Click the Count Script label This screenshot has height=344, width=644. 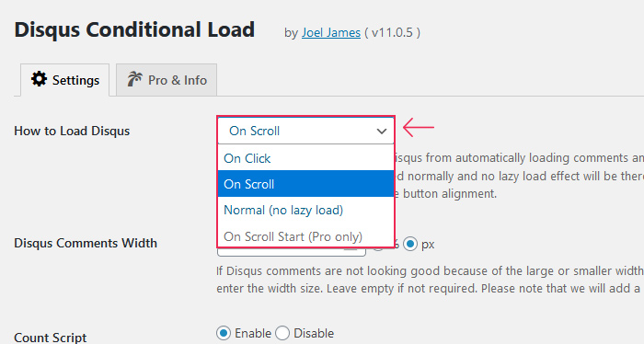coord(50,338)
